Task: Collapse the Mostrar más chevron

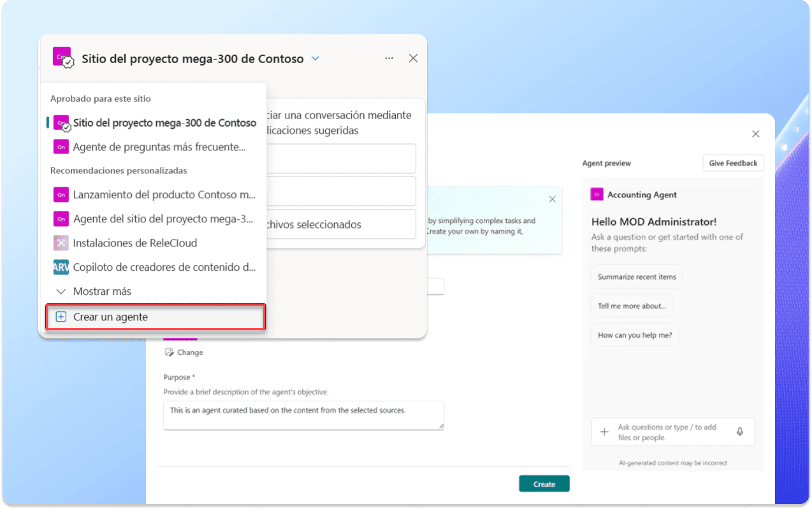Action: [x=60, y=291]
